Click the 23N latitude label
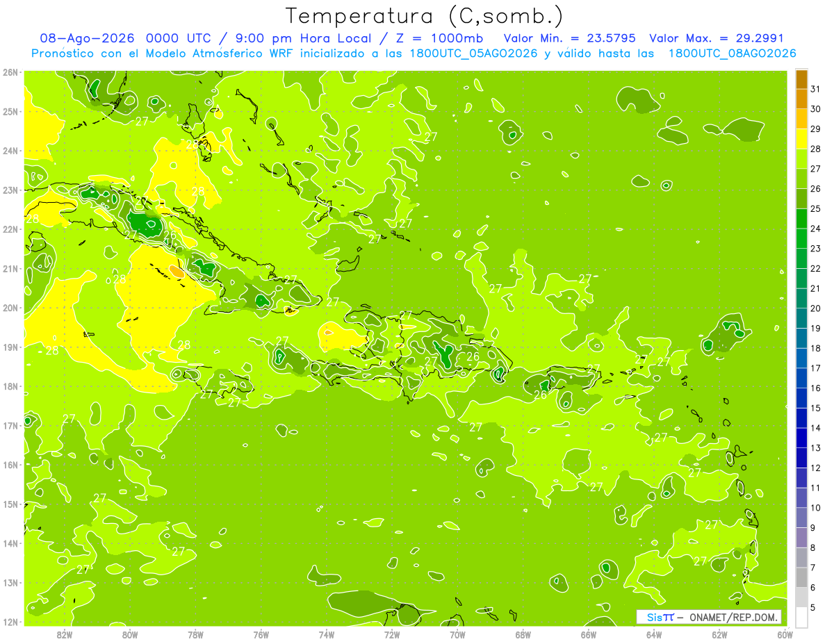 coord(10,190)
